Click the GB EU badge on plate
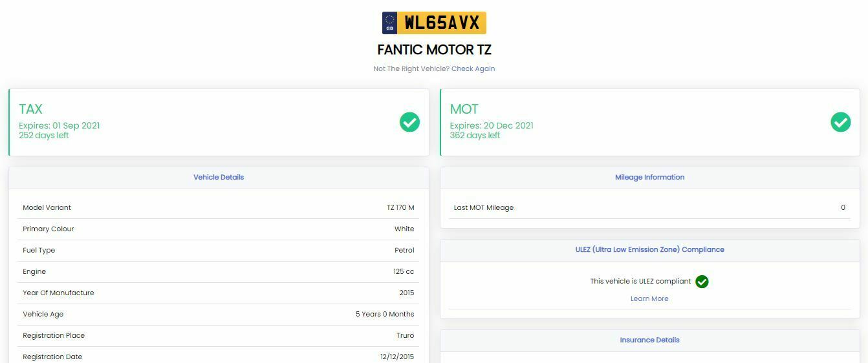 pos(389,23)
